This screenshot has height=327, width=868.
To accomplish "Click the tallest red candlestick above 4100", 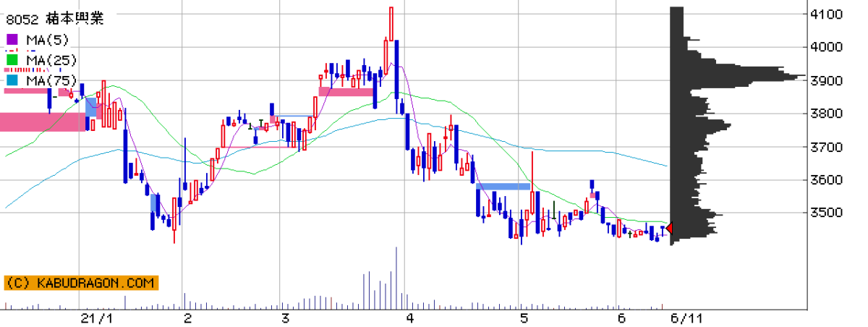I will pyautogui.click(x=391, y=24).
